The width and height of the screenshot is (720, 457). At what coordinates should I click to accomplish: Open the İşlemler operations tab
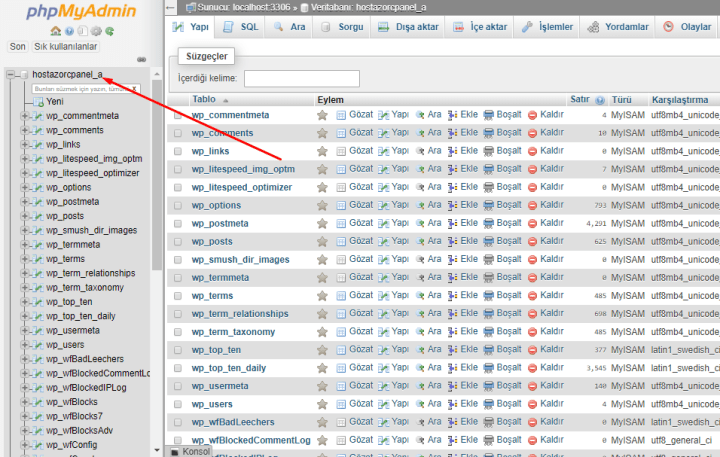coord(547,27)
